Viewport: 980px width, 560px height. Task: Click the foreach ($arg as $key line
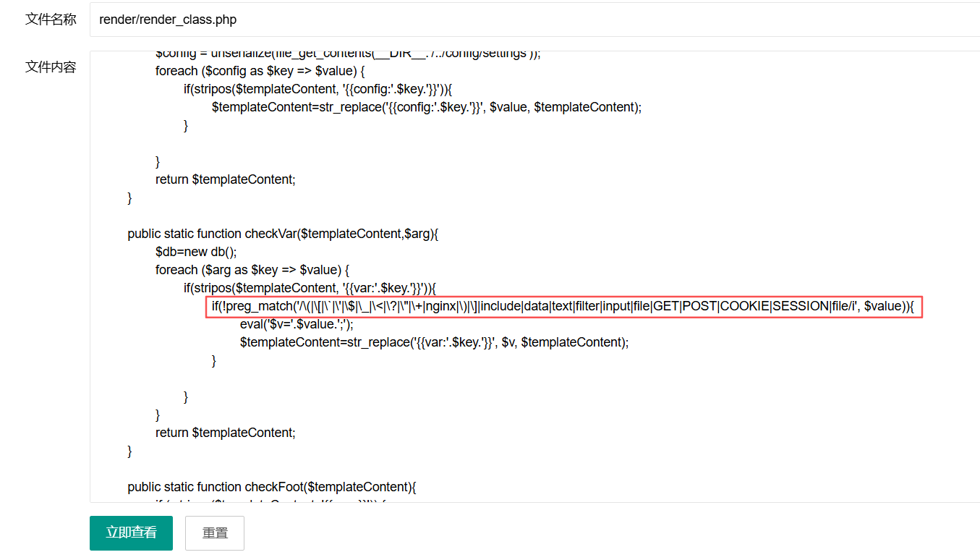(x=252, y=270)
